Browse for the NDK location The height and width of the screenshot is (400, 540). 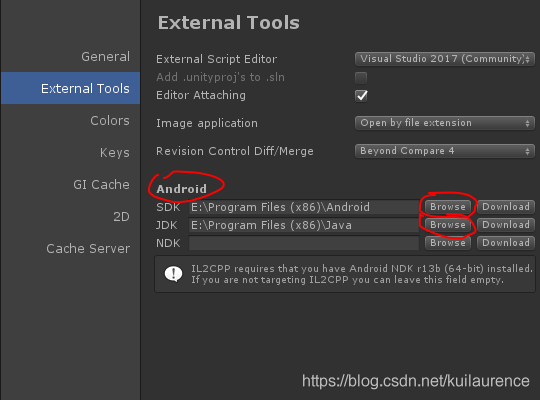click(448, 243)
